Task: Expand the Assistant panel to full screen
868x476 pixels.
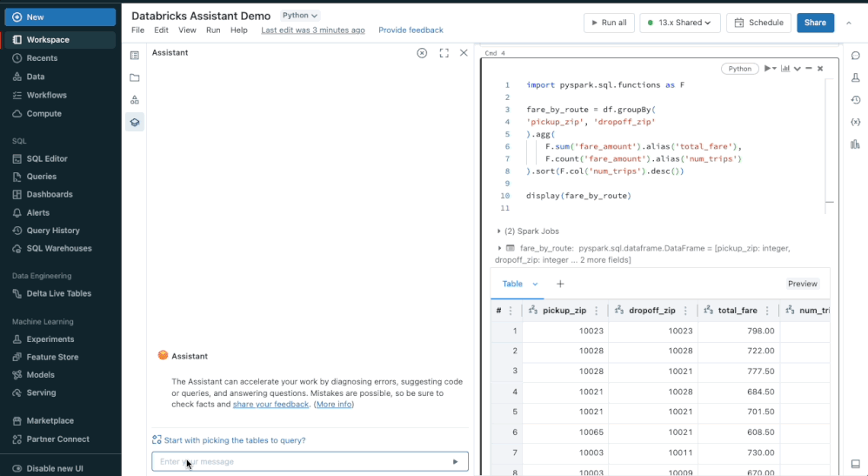Action: tap(444, 53)
